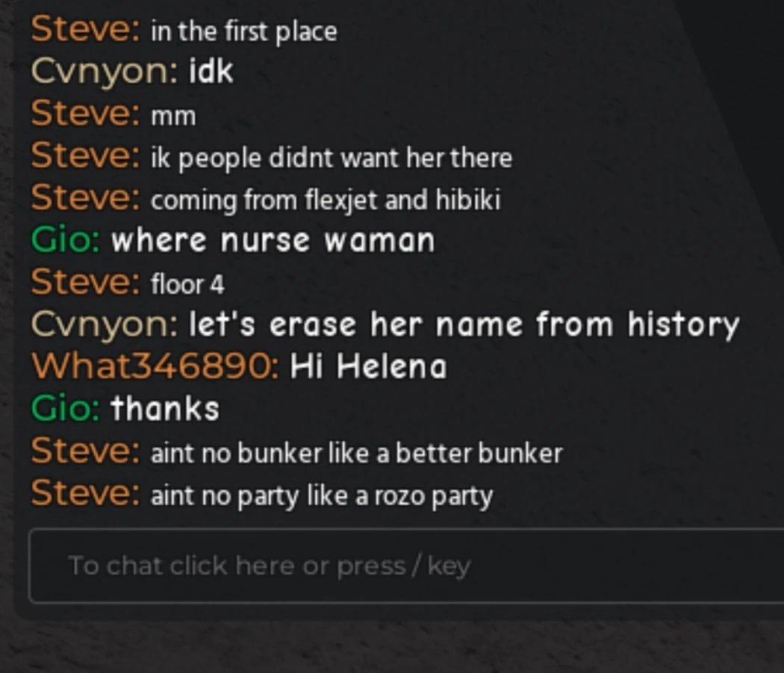The height and width of the screenshot is (673, 784).
Task: Click the What346890 username
Action: [155, 366]
